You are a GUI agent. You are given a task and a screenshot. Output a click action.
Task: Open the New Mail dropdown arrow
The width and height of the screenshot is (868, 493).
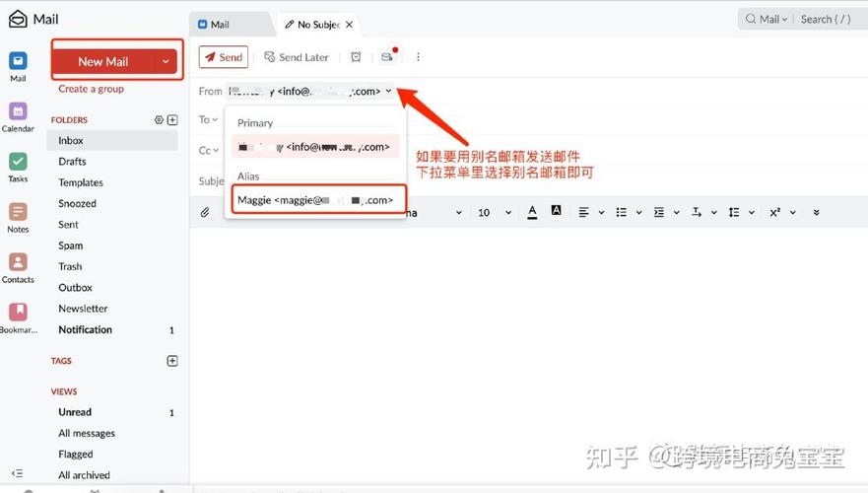coord(166,61)
